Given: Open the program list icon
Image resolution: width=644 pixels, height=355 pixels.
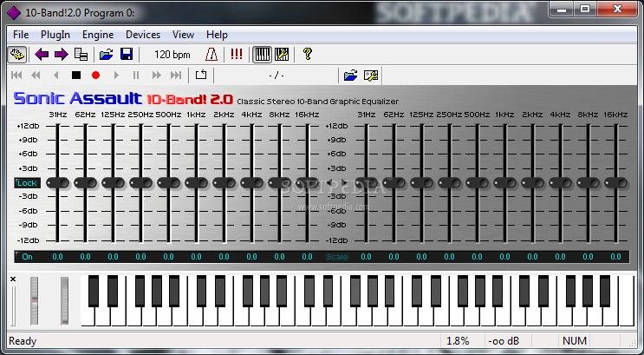Looking at the screenshot, I should point(81,55).
